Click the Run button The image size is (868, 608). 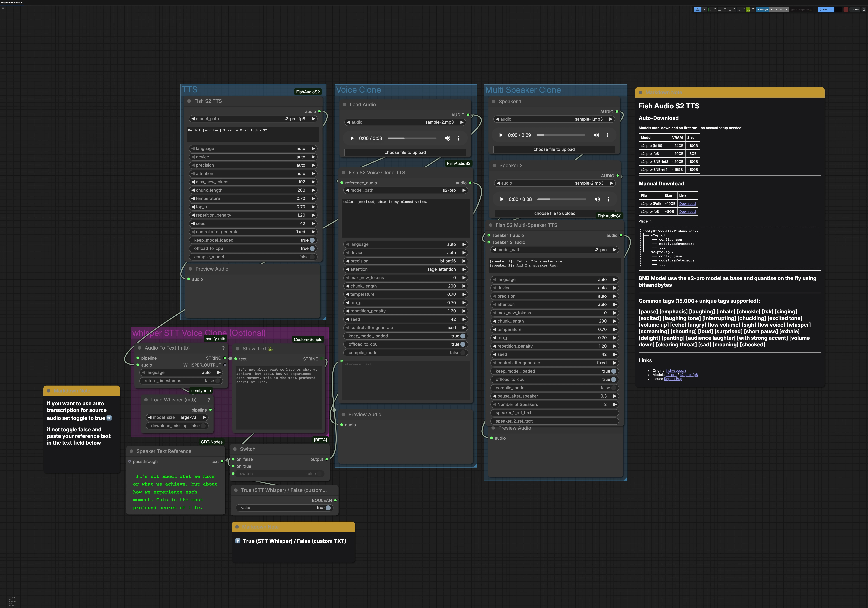click(x=823, y=9)
